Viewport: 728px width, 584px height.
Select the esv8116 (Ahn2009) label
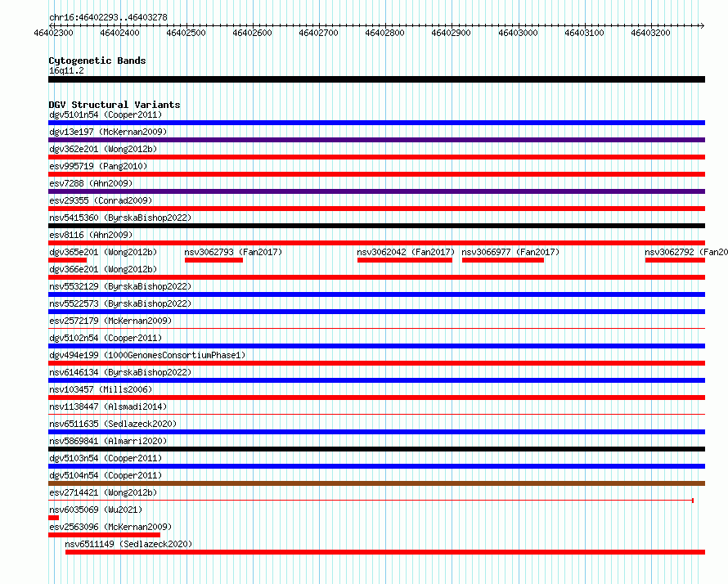point(91,235)
